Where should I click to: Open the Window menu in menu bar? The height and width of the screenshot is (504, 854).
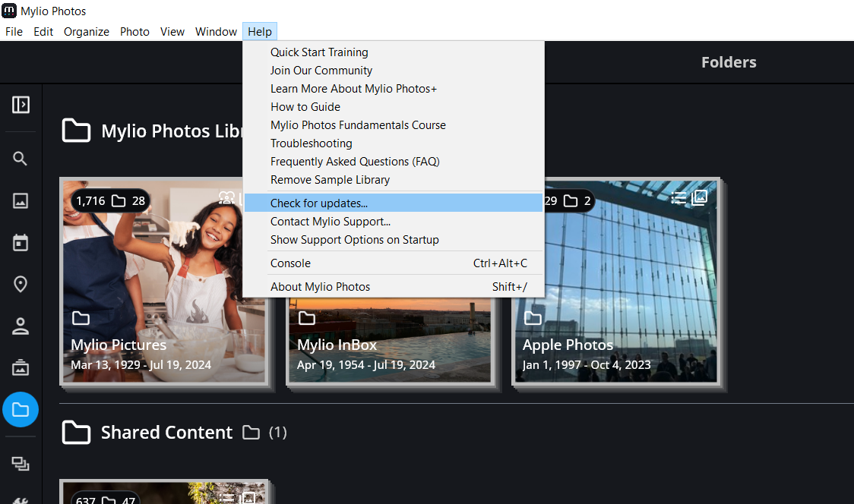(216, 32)
